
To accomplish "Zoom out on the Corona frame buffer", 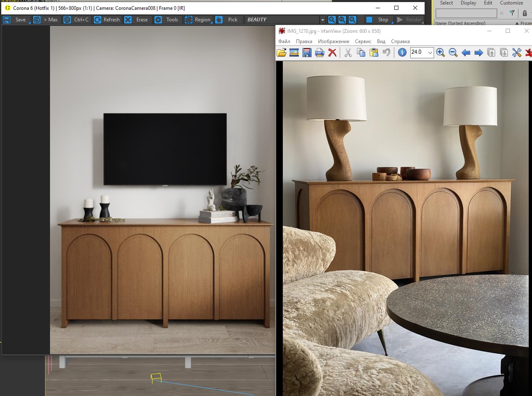I will coord(342,20).
